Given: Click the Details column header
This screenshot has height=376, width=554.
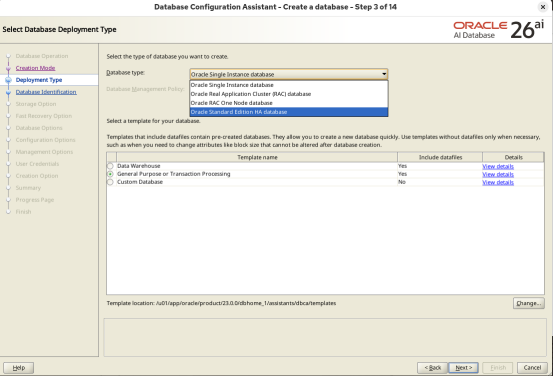Looking at the screenshot, I should (x=513, y=157).
